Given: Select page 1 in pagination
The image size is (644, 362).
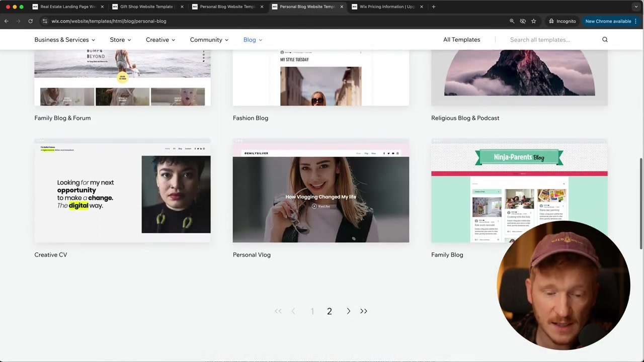Looking at the screenshot, I should click(x=312, y=312).
